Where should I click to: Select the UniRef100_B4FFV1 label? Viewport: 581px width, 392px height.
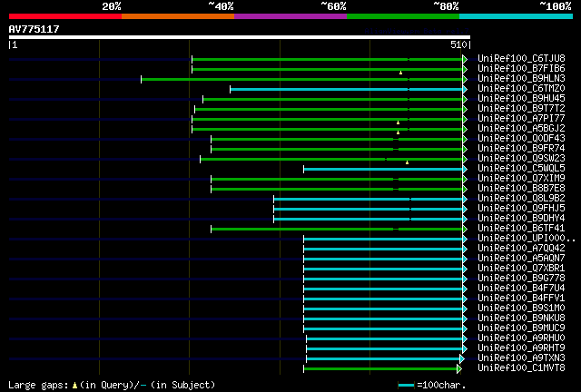point(521,299)
